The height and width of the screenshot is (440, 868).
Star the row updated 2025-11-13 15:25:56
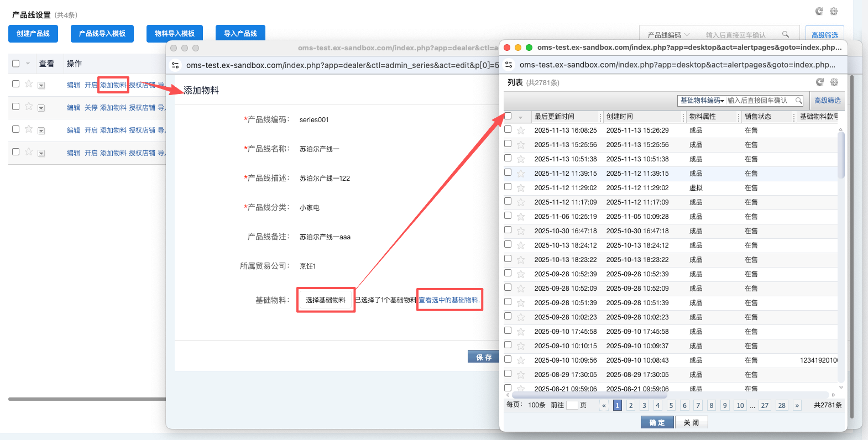tap(521, 145)
